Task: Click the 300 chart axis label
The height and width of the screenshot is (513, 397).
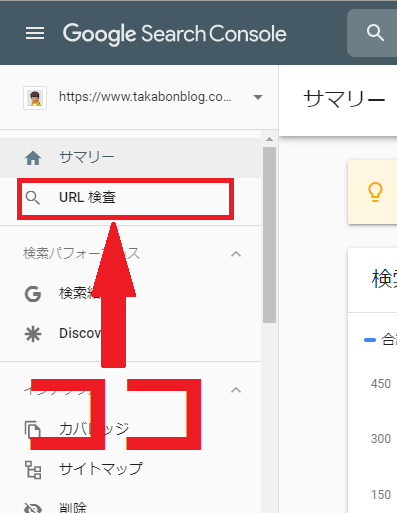Action: [x=381, y=439]
